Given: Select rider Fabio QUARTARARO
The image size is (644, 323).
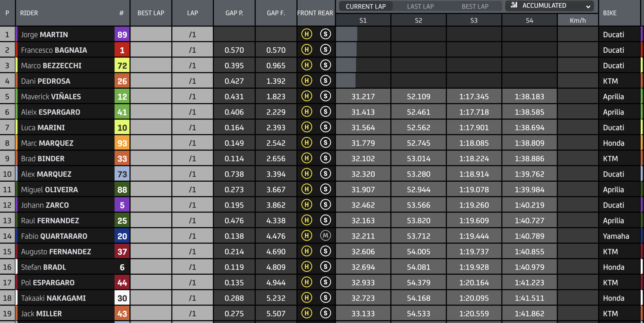Looking at the screenshot, I should (54, 236).
